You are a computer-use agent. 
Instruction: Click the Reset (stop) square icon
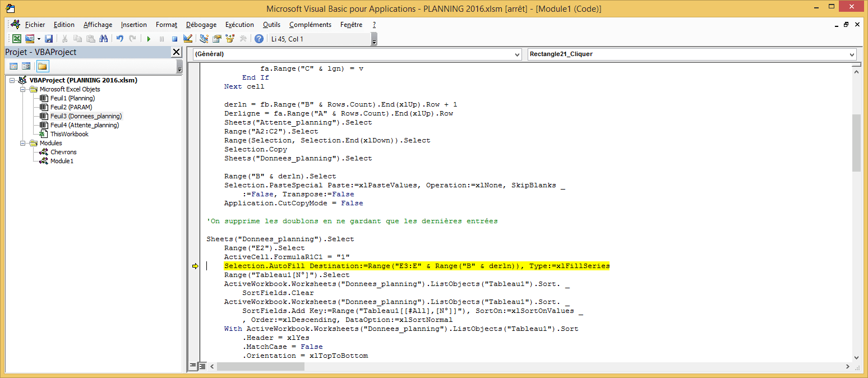(174, 39)
